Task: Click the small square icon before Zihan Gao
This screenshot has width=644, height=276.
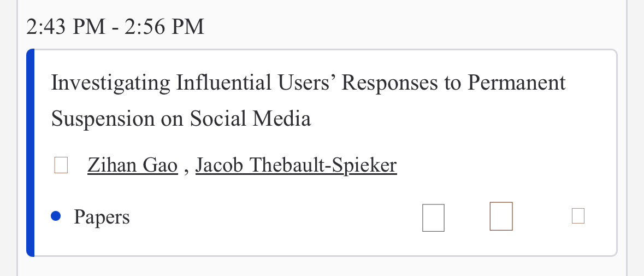Action: [61, 165]
